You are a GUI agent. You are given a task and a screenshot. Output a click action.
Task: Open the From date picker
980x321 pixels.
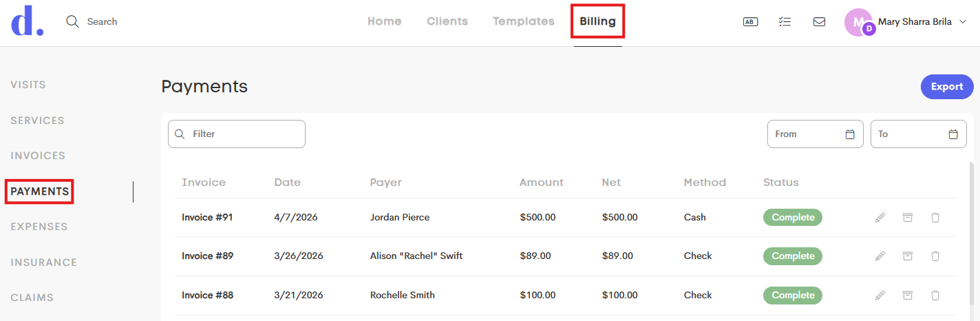(x=816, y=134)
